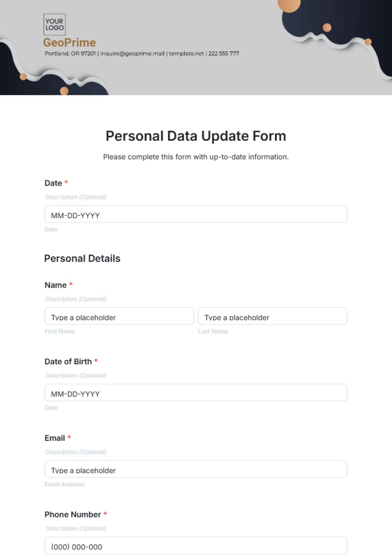Click the description text under Name label

(76, 299)
